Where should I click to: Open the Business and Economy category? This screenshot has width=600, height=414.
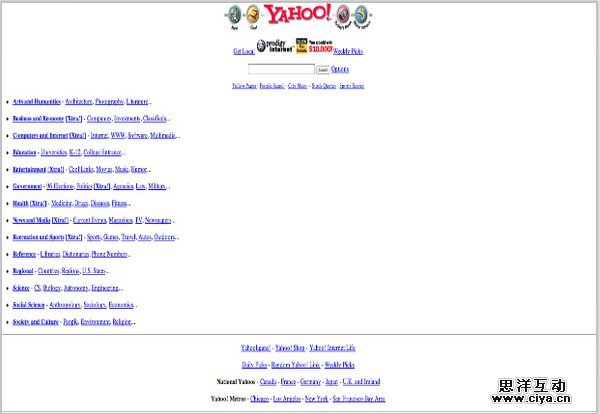(38, 119)
